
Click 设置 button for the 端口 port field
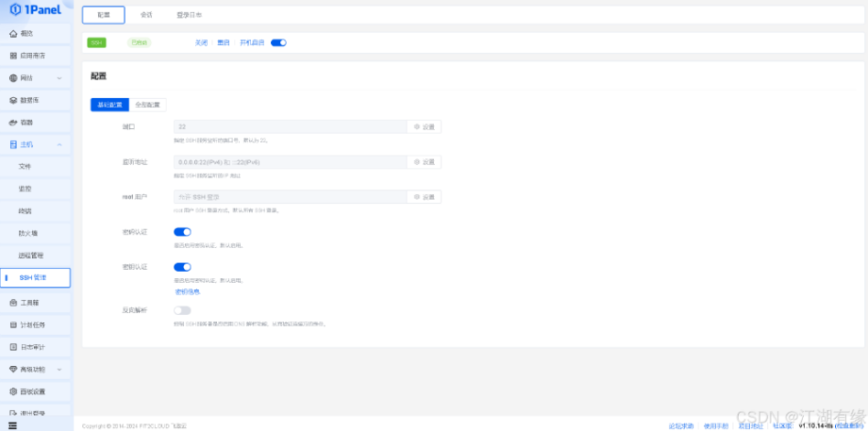[x=424, y=126]
